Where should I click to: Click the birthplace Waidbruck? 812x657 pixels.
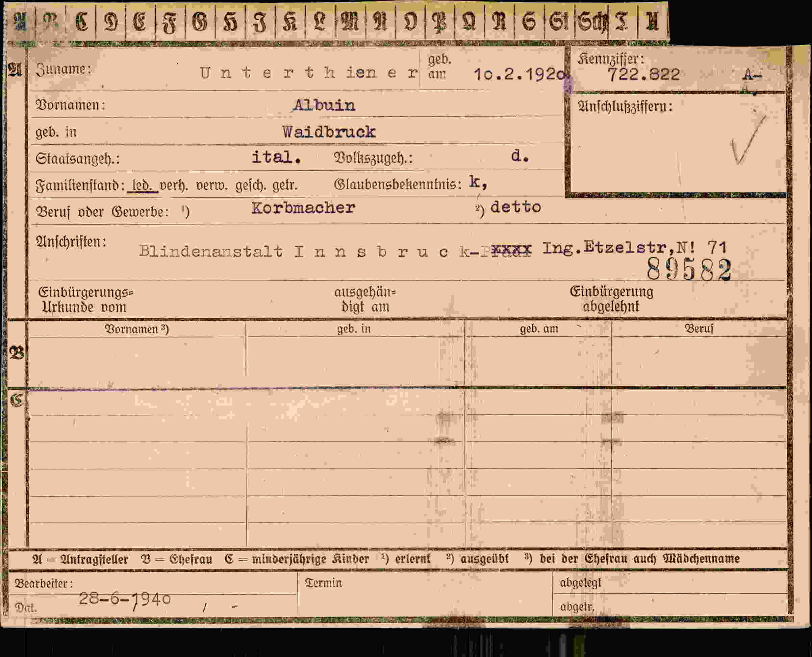(329, 132)
